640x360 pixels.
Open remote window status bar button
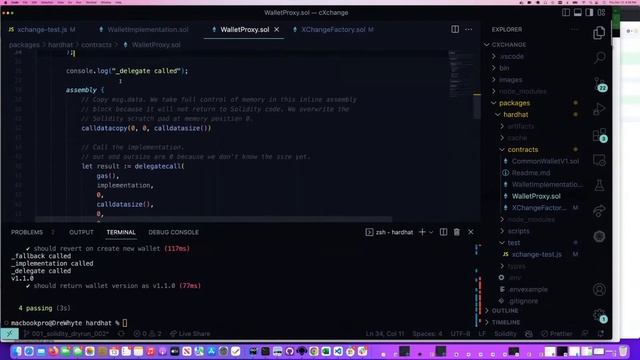(9, 333)
